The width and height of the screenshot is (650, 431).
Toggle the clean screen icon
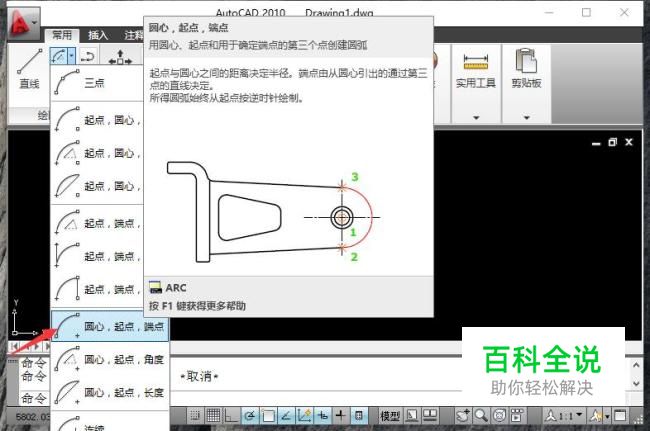pos(620,415)
